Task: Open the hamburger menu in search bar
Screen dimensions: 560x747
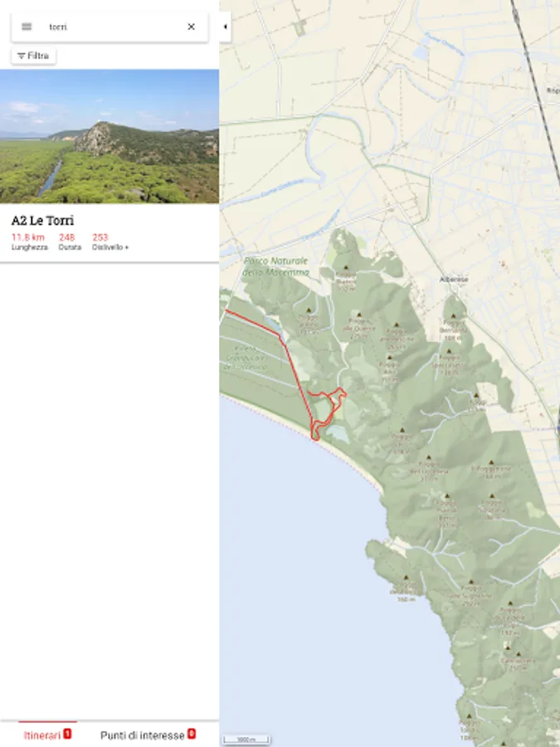Action: coord(27,27)
